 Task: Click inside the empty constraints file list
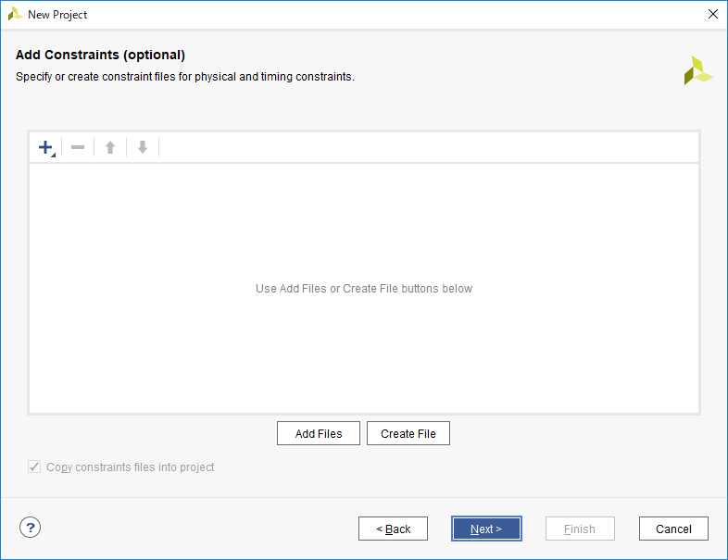pos(364,352)
